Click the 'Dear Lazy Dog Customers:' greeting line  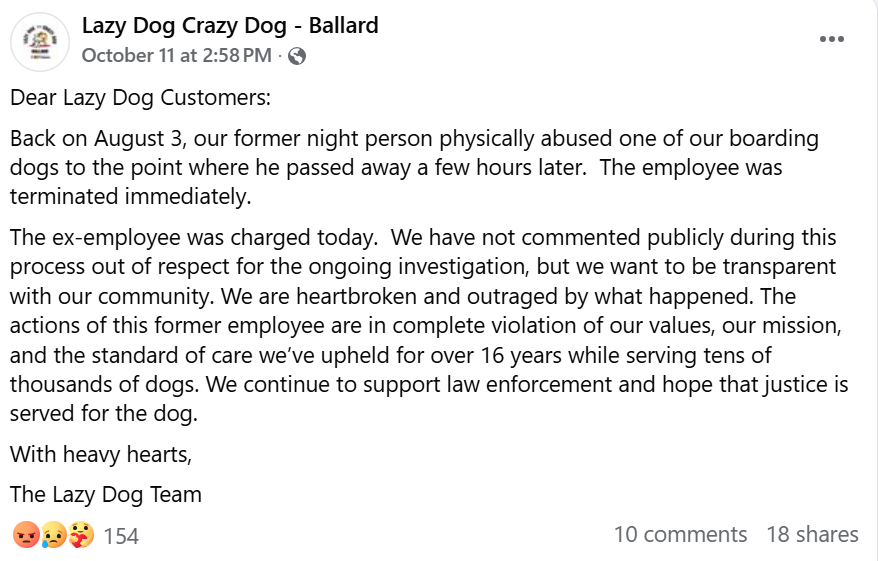pos(140,99)
